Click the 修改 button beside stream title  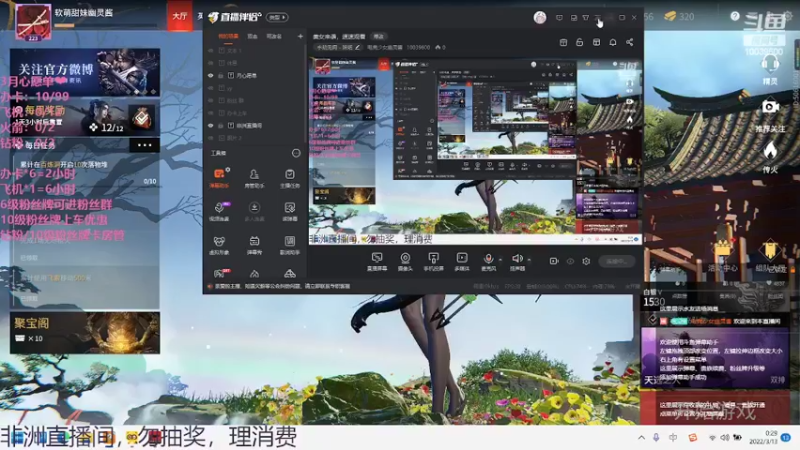(x=379, y=36)
